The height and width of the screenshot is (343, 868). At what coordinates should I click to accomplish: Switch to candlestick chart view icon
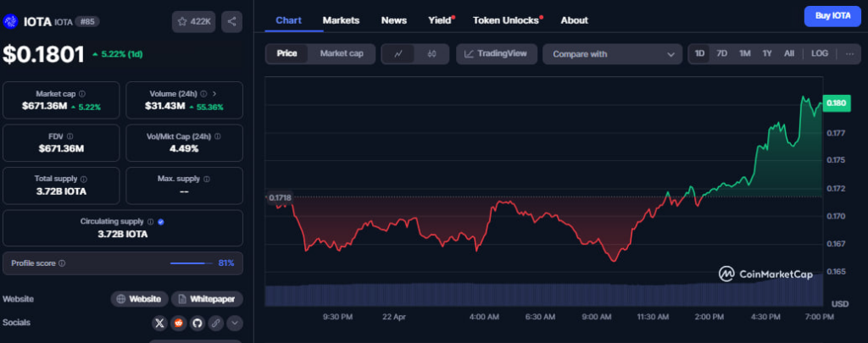(431, 53)
